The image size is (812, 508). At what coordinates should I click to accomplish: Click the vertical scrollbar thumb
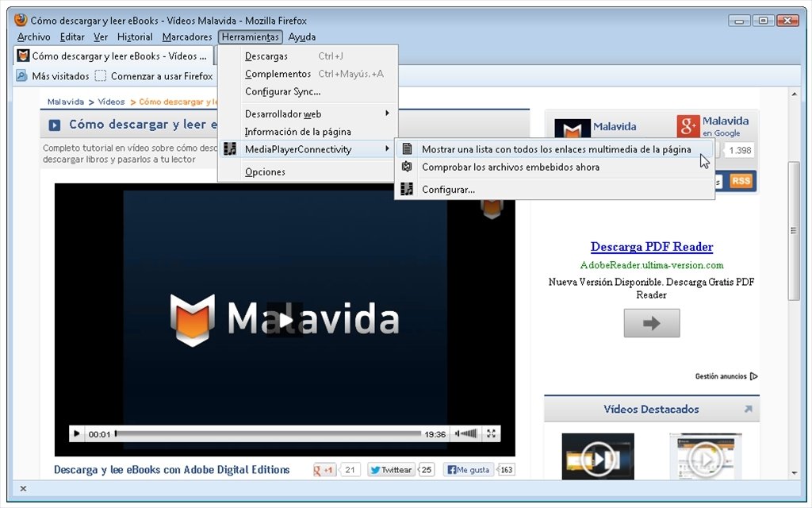point(794,231)
